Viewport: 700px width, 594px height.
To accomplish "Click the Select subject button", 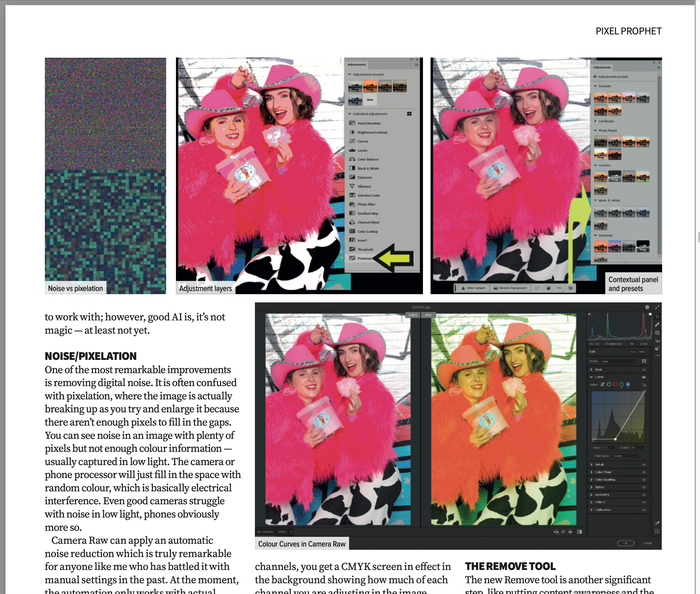I will pyautogui.click(x=473, y=288).
